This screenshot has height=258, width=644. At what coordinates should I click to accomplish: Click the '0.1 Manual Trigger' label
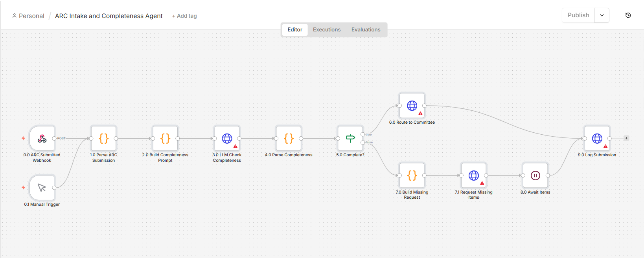pyautogui.click(x=42, y=204)
